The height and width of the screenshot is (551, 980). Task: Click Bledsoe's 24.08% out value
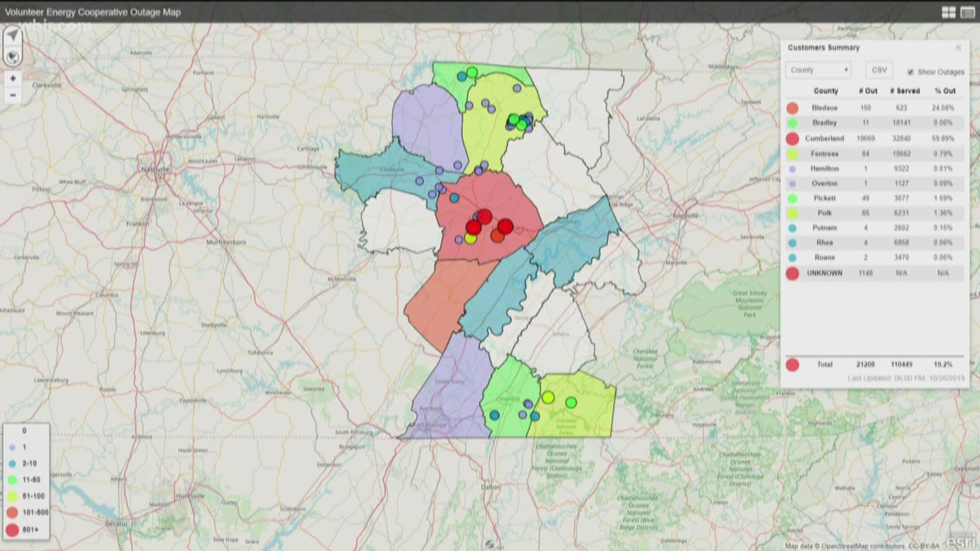tap(943, 108)
